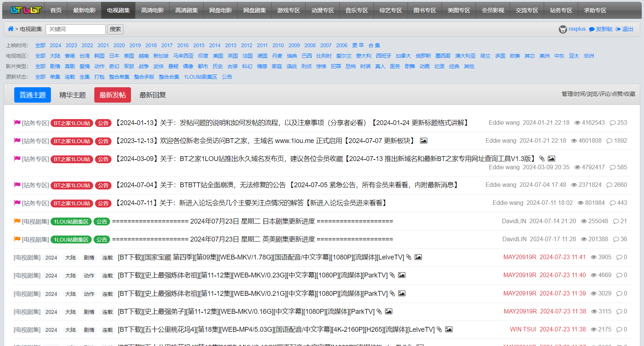Click red 公告 tag on 2024-07-11 row
Screen dimensions: 644x346
pyautogui.click(x=103, y=203)
